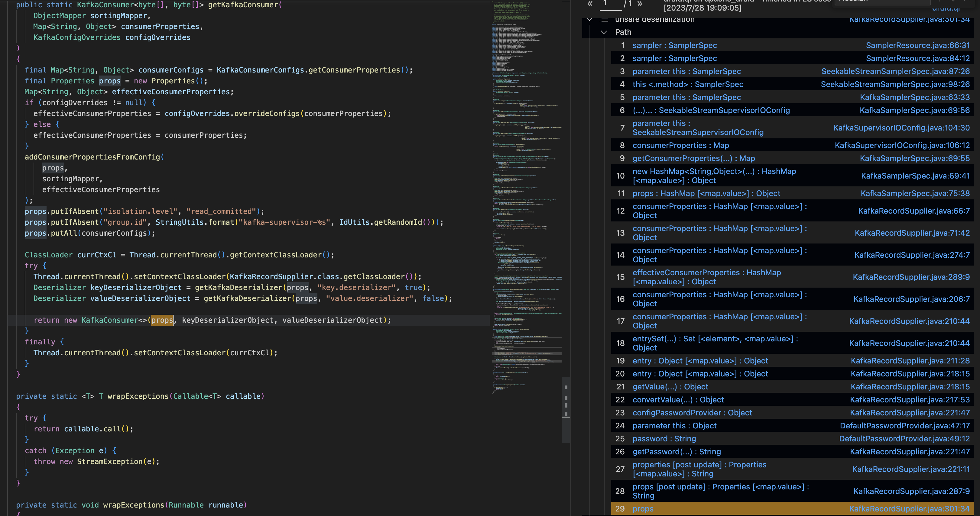Open SamplerResource.java:84:12 location

[x=918, y=58]
